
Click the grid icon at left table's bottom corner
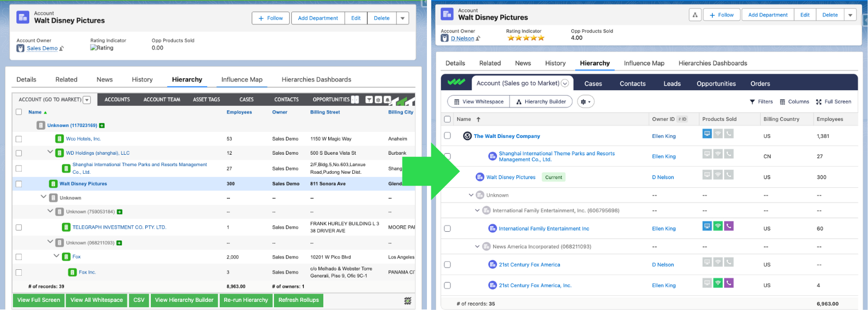coord(407,301)
